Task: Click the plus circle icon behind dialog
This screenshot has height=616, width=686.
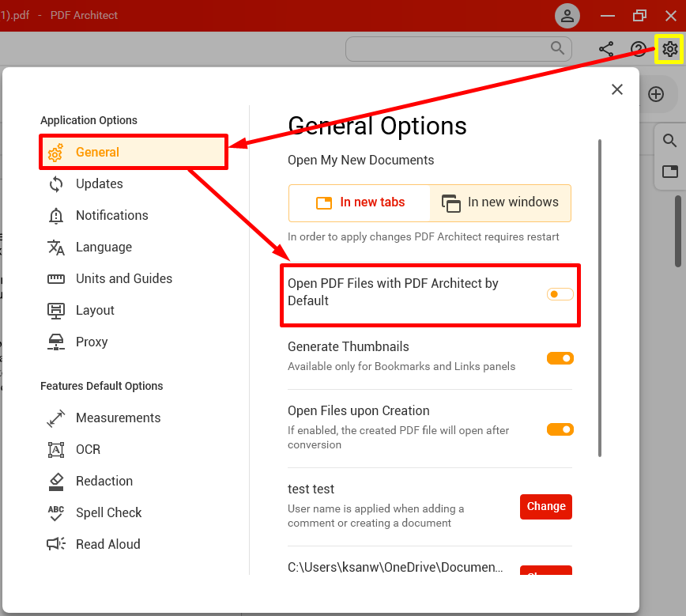Action: point(656,94)
